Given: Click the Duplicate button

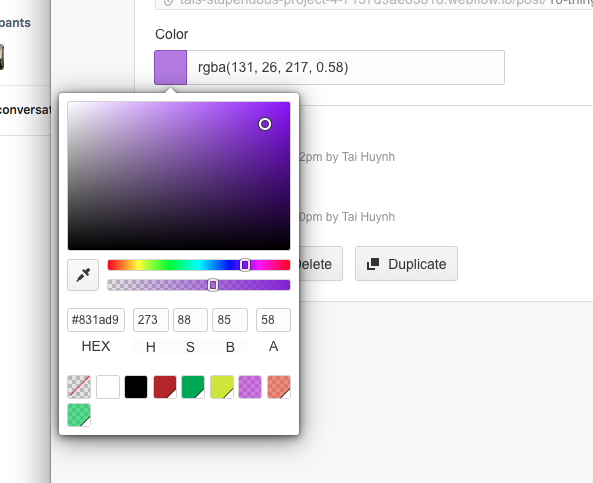Looking at the screenshot, I should (406, 264).
